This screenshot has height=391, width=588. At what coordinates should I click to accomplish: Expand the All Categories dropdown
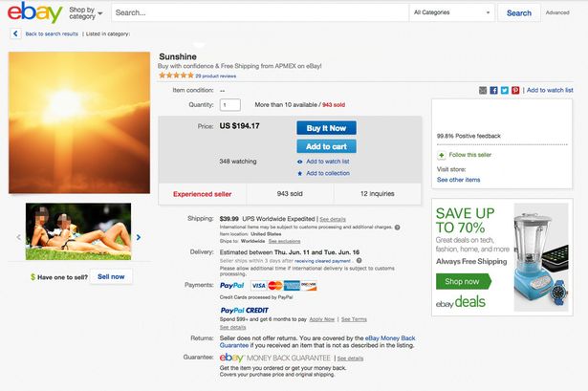pyautogui.click(x=452, y=13)
